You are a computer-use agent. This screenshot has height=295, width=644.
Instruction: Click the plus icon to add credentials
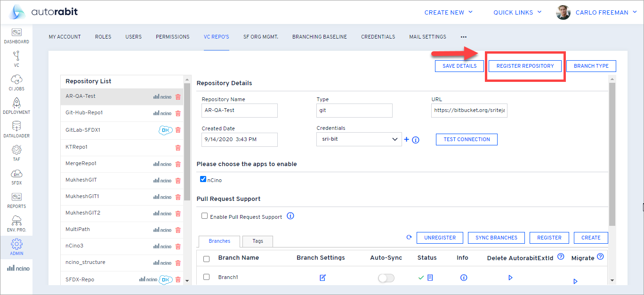point(407,139)
